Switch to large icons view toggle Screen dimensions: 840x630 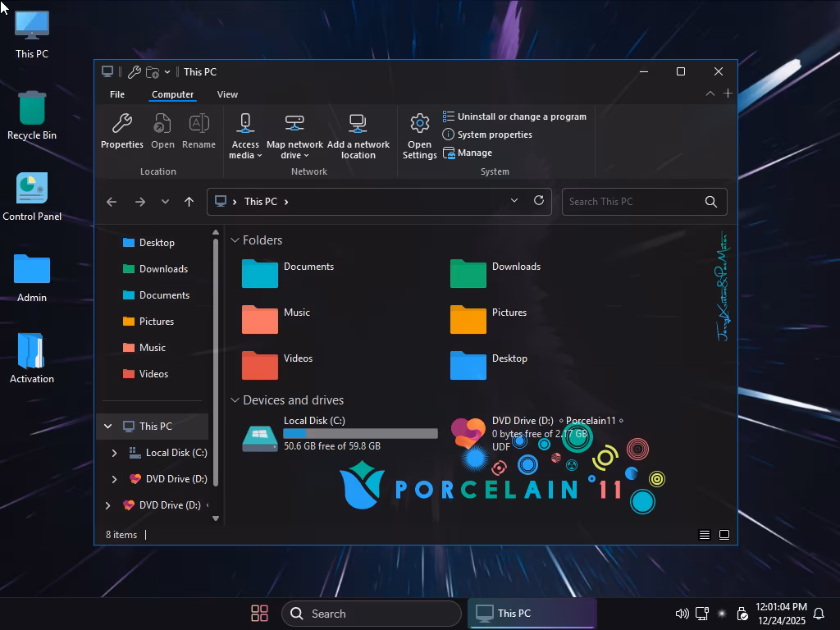(x=724, y=535)
